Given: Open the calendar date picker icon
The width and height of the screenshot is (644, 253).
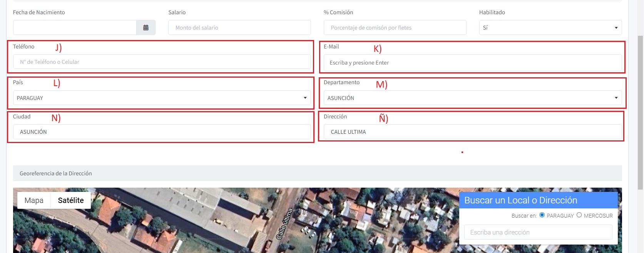Looking at the screenshot, I should (146, 28).
